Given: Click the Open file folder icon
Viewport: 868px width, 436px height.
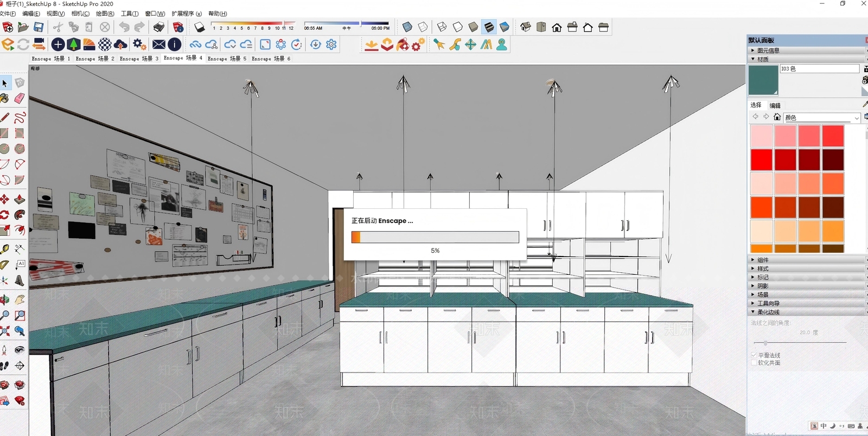Looking at the screenshot, I should [23, 27].
